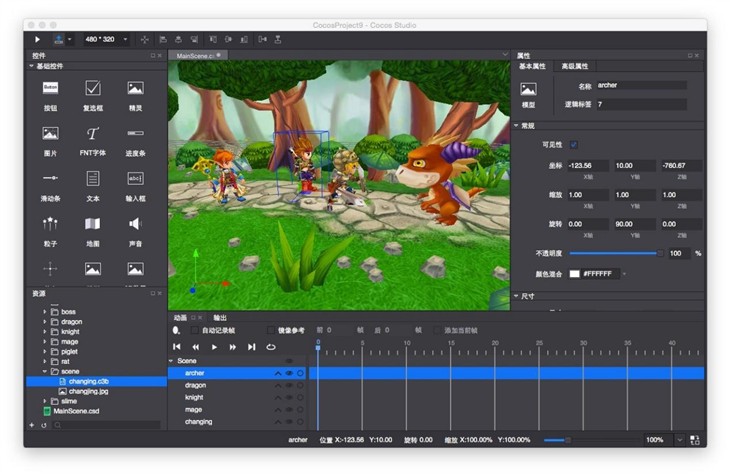Image resolution: width=730 pixels, height=475 pixels.
Task: Expand the knight folder
Action: click(45, 332)
